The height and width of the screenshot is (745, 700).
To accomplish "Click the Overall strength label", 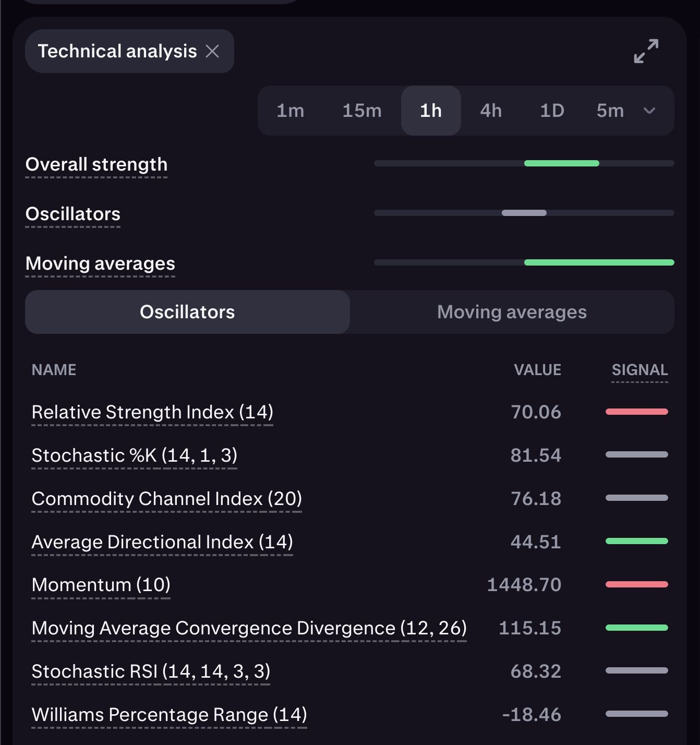I will 96,165.
